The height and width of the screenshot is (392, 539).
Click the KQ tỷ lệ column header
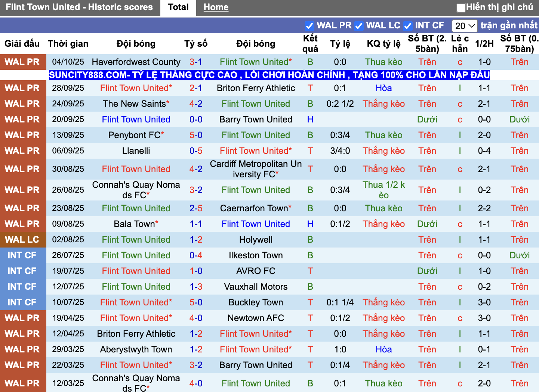click(384, 44)
